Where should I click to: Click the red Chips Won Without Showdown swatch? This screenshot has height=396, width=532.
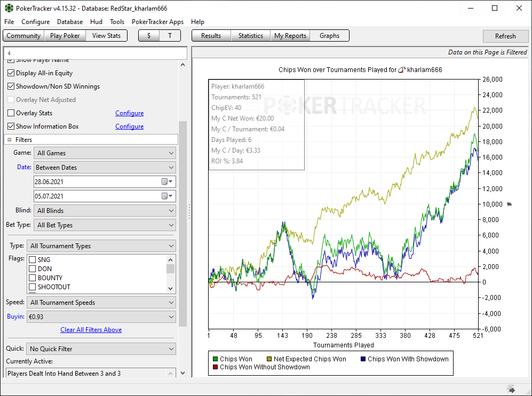(x=215, y=367)
